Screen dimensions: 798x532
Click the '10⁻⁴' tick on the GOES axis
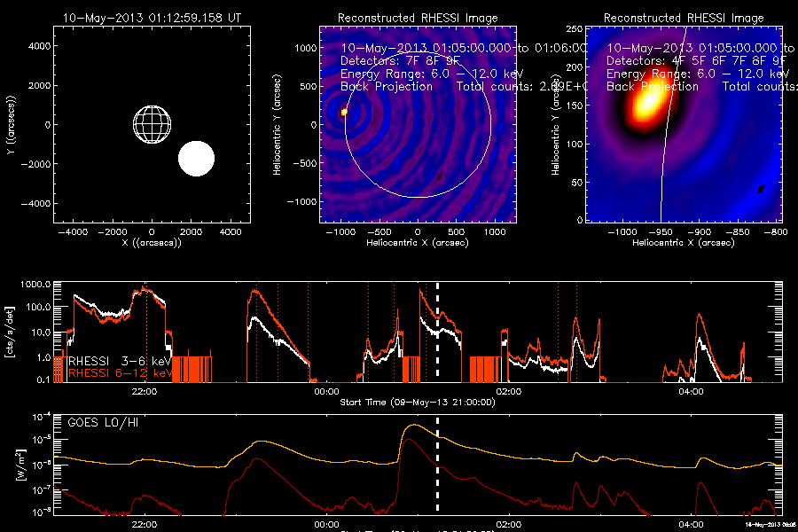[x=41, y=418]
